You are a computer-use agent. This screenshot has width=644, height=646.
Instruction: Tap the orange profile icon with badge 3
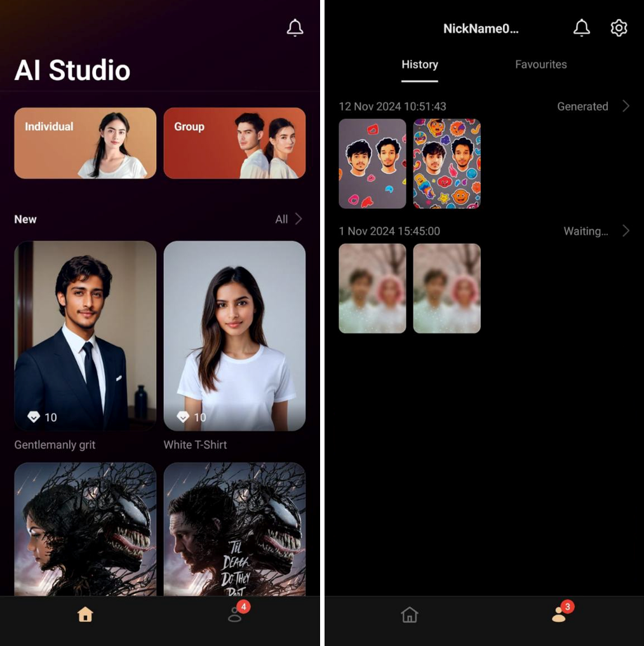pos(559,614)
